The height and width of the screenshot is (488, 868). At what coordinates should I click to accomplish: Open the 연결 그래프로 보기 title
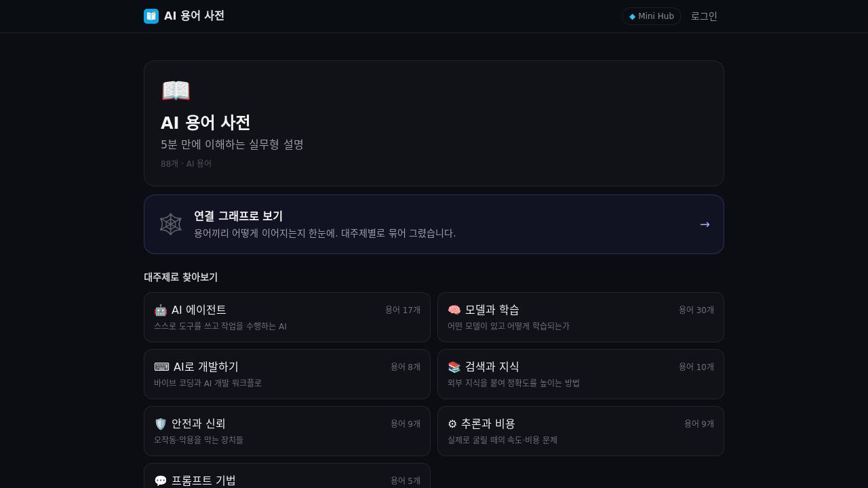click(238, 216)
